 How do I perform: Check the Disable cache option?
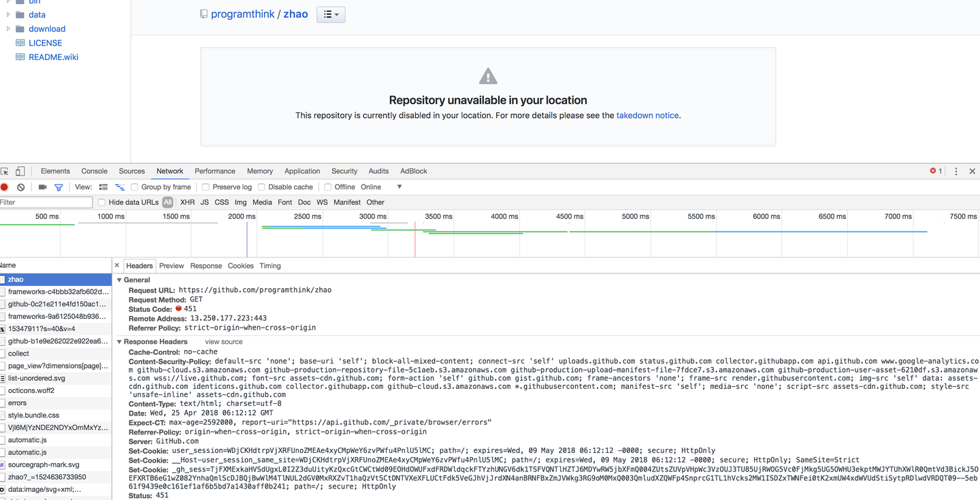[261, 187]
